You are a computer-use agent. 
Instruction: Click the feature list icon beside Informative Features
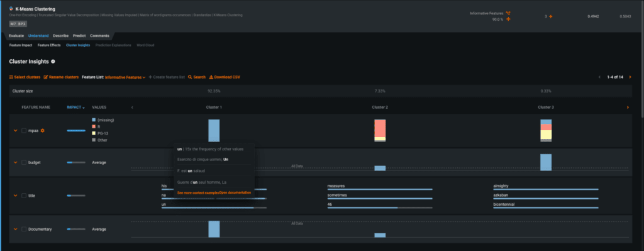click(508, 13)
